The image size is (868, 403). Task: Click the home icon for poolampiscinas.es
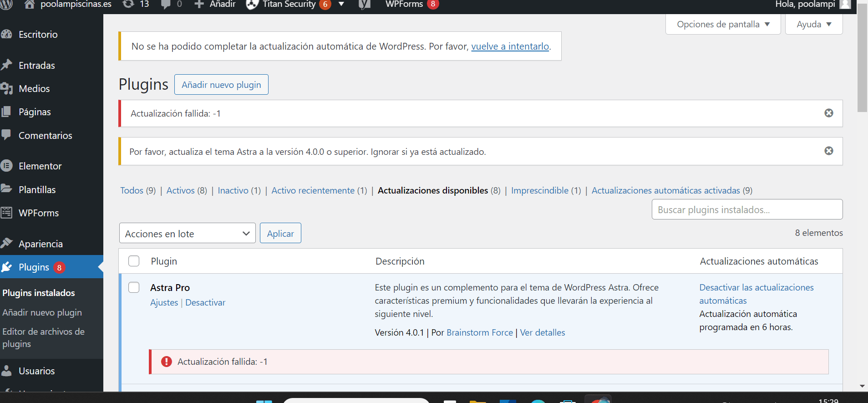pos(30,4)
